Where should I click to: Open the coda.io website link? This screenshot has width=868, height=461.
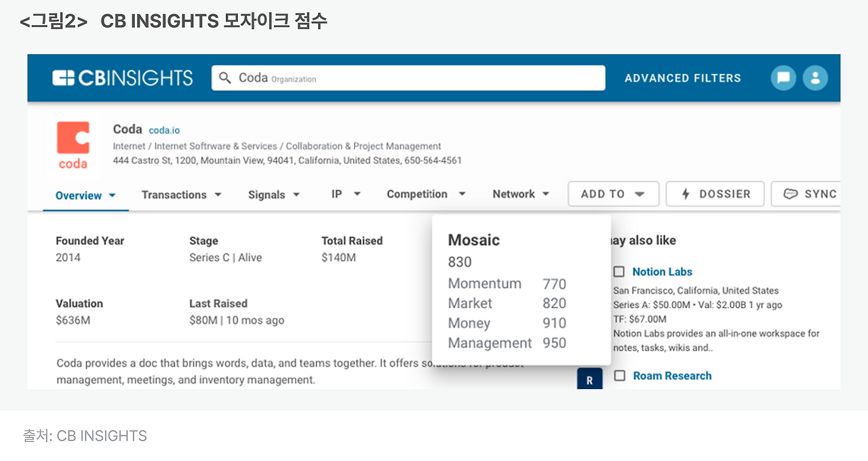(x=164, y=130)
